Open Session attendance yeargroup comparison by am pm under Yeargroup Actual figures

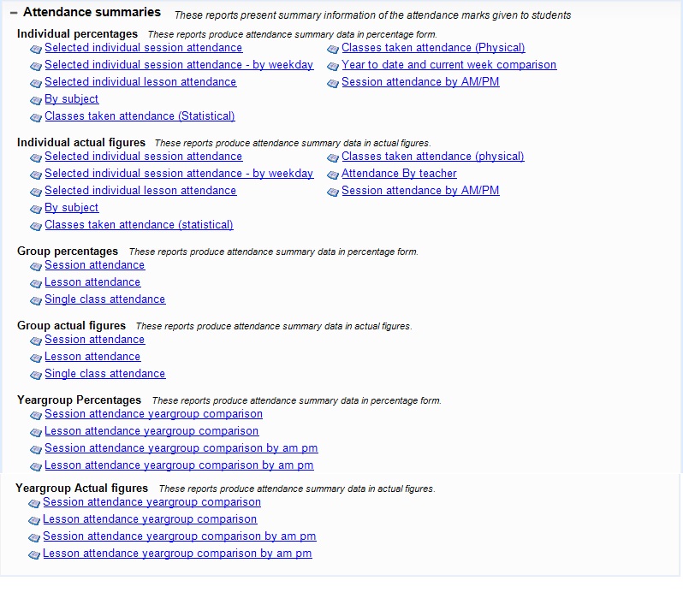(180, 536)
